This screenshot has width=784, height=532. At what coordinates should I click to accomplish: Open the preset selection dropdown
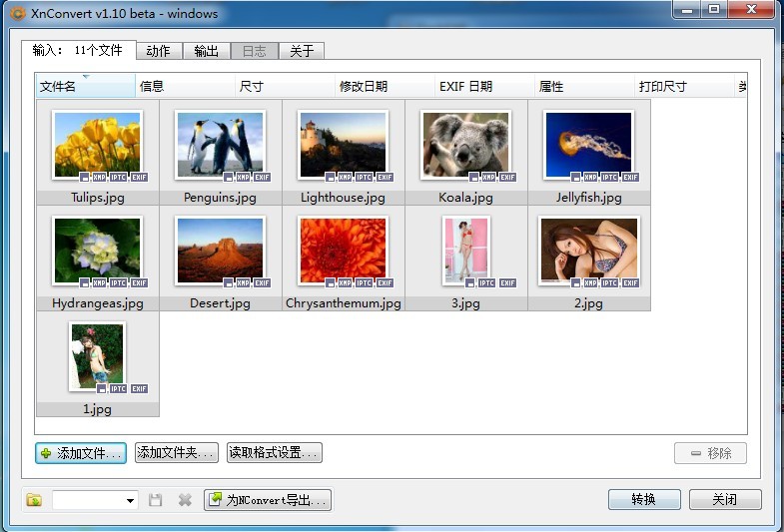coord(130,500)
